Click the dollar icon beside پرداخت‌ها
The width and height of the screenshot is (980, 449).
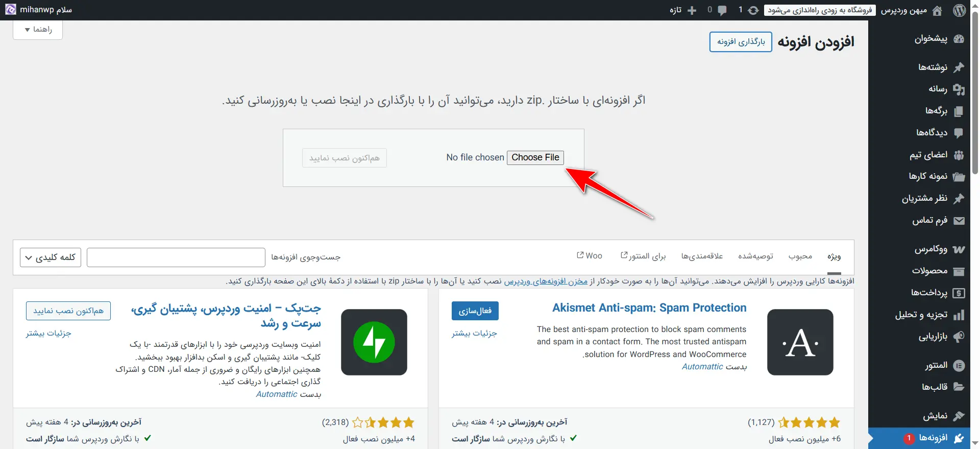(959, 293)
